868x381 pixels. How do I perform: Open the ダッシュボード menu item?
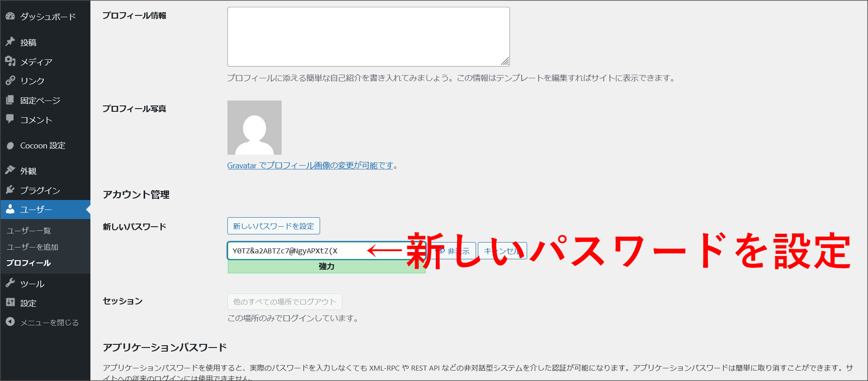point(48,17)
